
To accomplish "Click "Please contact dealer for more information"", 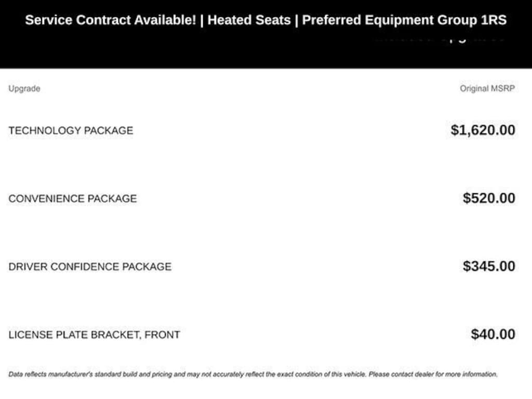I will 433,374.
